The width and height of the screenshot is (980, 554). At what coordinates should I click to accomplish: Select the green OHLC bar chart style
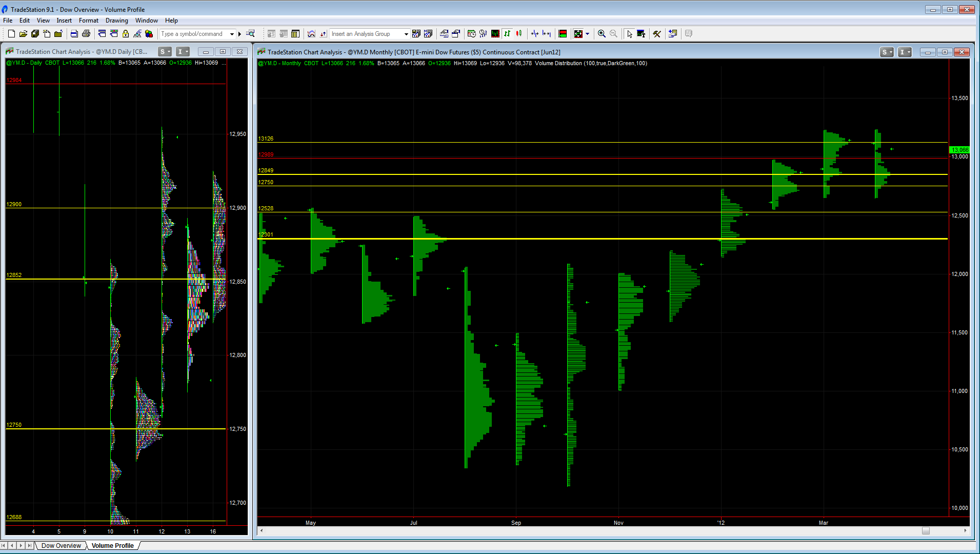click(507, 34)
